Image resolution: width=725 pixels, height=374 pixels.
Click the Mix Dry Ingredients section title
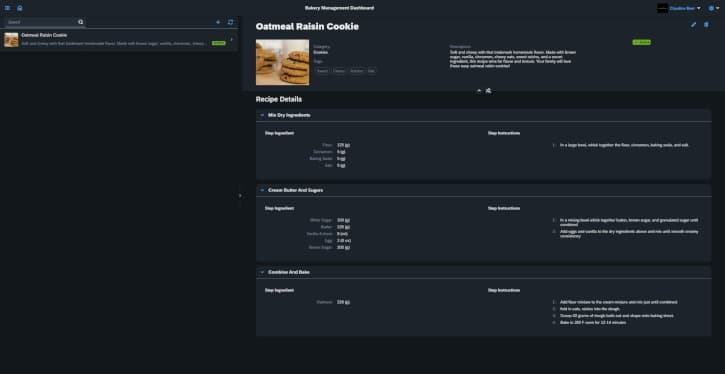[x=289, y=115]
